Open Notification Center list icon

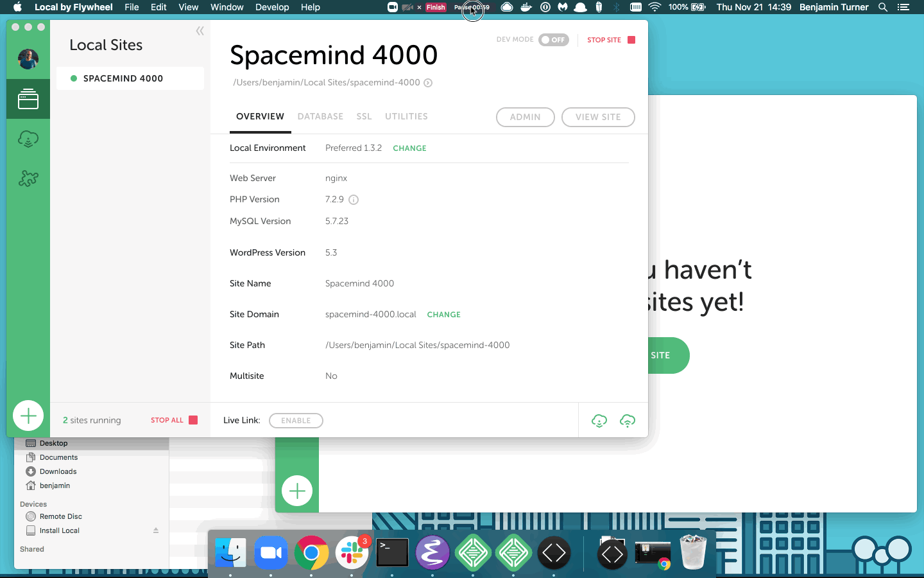903,7
